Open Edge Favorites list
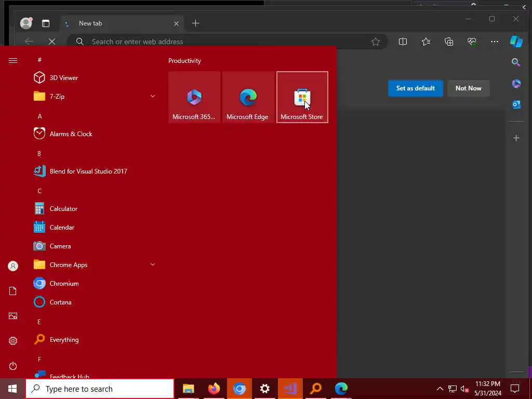Image resolution: width=532 pixels, height=399 pixels. pos(426,42)
